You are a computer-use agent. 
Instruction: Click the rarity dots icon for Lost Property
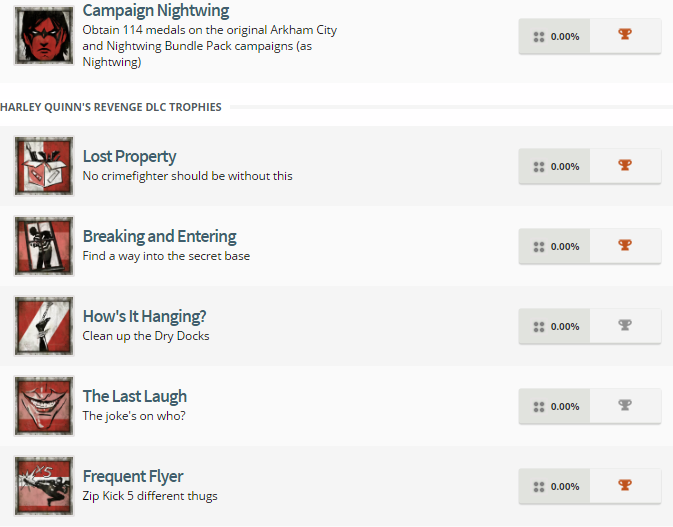pos(539,167)
